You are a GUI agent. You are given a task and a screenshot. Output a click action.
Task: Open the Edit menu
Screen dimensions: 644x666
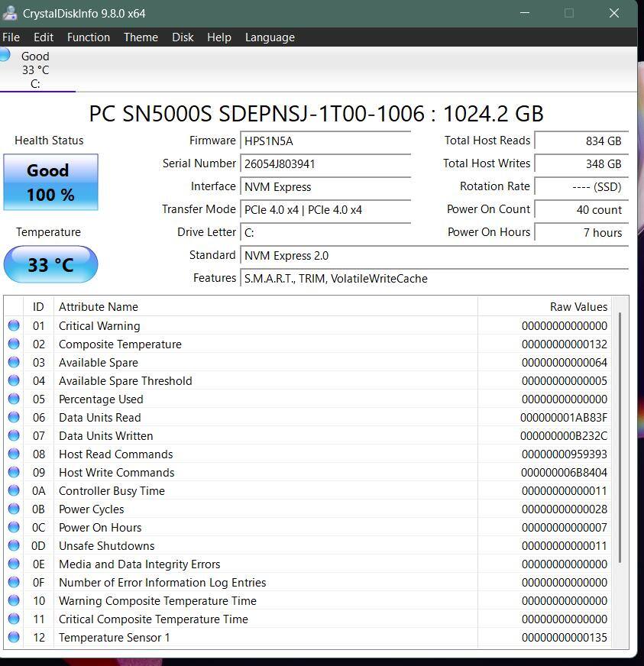[44, 37]
